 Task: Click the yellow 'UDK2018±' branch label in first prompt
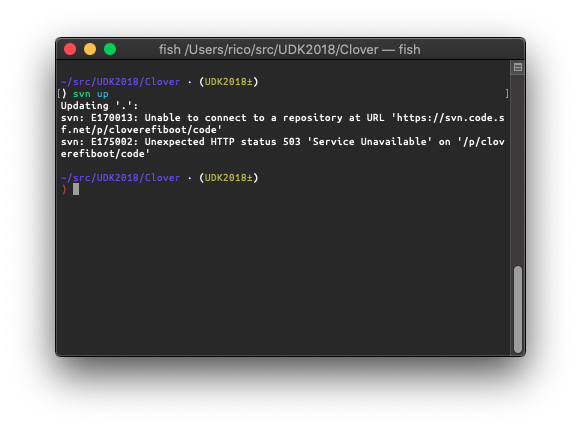click(x=228, y=82)
